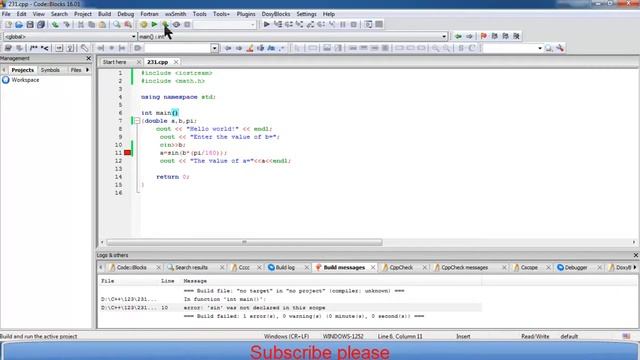Open Find with the magnifier icon

[x=117, y=24]
